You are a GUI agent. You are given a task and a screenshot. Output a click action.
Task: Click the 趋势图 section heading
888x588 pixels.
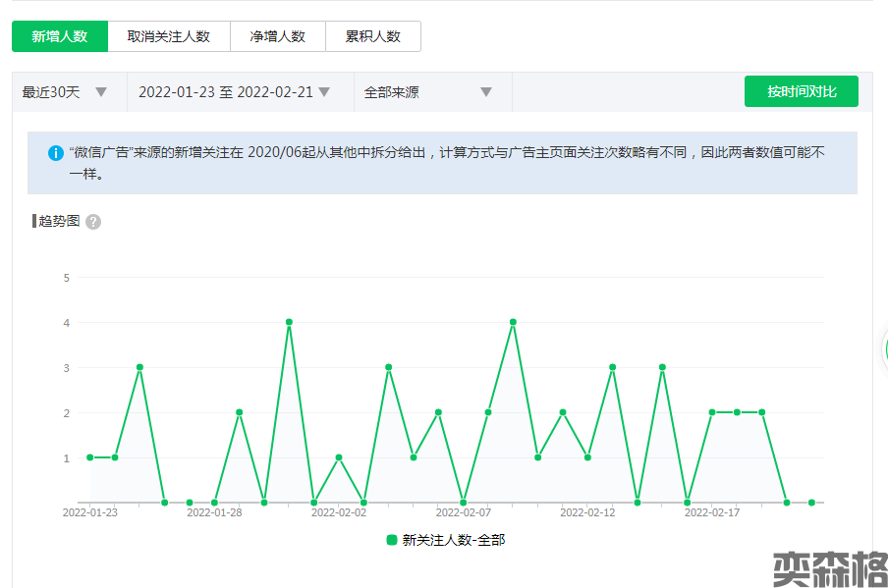point(59,222)
